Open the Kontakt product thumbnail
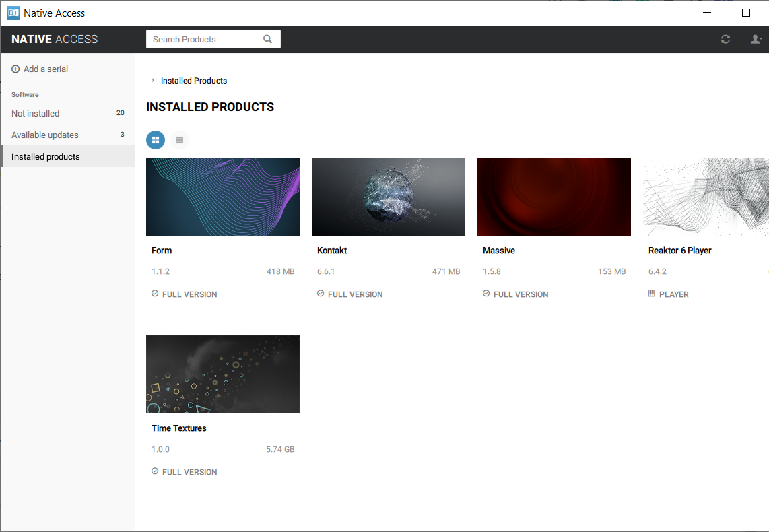 click(x=389, y=197)
